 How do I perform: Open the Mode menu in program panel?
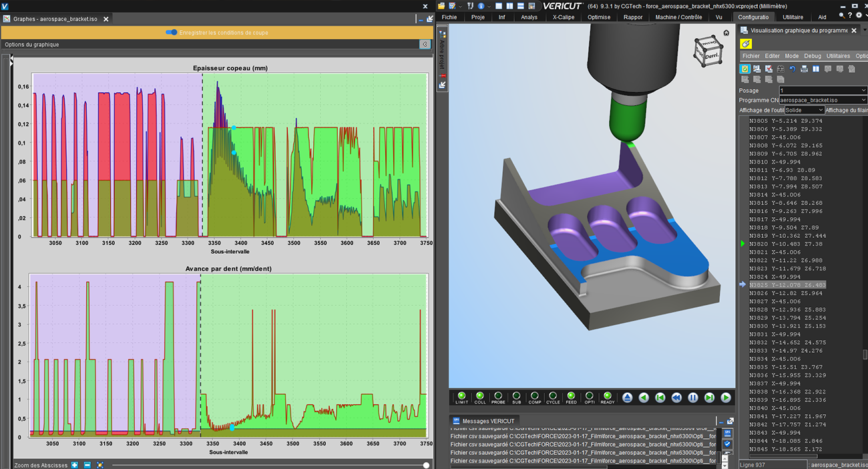coord(791,56)
